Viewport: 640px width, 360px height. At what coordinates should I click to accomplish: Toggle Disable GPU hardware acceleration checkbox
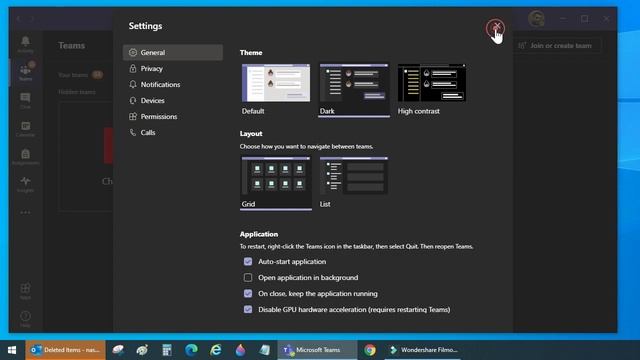click(x=248, y=309)
